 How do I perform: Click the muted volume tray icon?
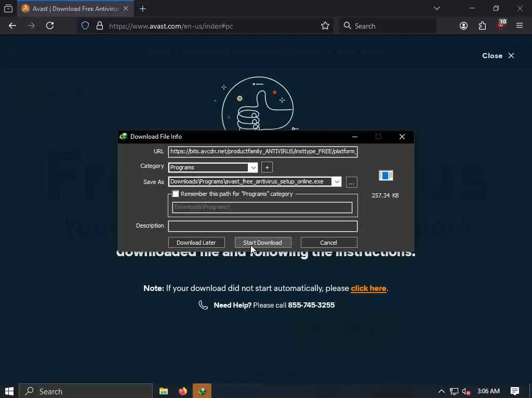click(x=467, y=392)
